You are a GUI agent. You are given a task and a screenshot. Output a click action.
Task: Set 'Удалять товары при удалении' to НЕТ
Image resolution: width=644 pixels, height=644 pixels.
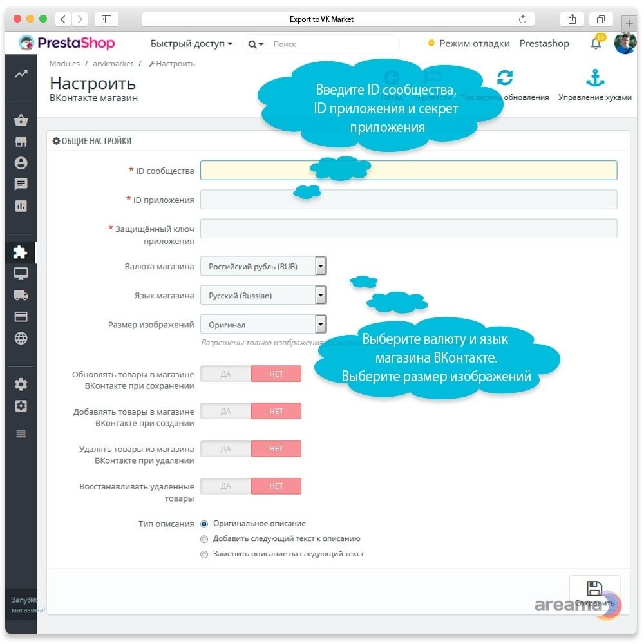pyautogui.click(x=276, y=449)
